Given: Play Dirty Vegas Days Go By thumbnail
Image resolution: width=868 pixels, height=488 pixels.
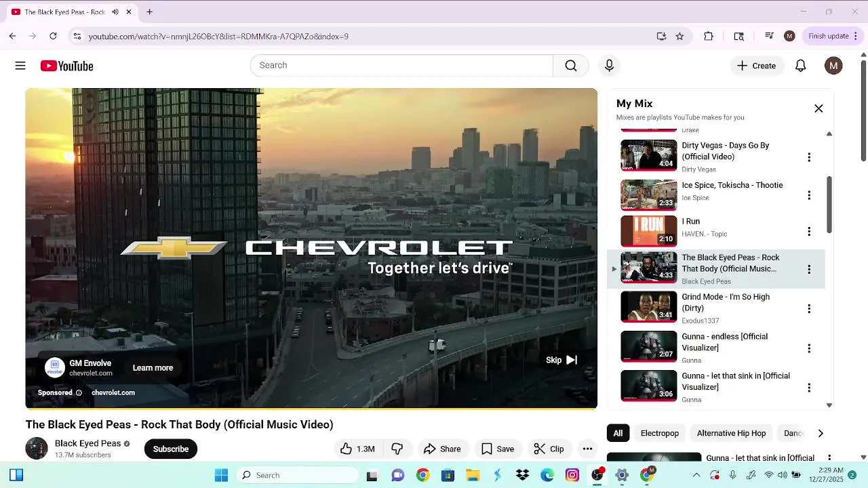Looking at the screenshot, I should coord(649,155).
